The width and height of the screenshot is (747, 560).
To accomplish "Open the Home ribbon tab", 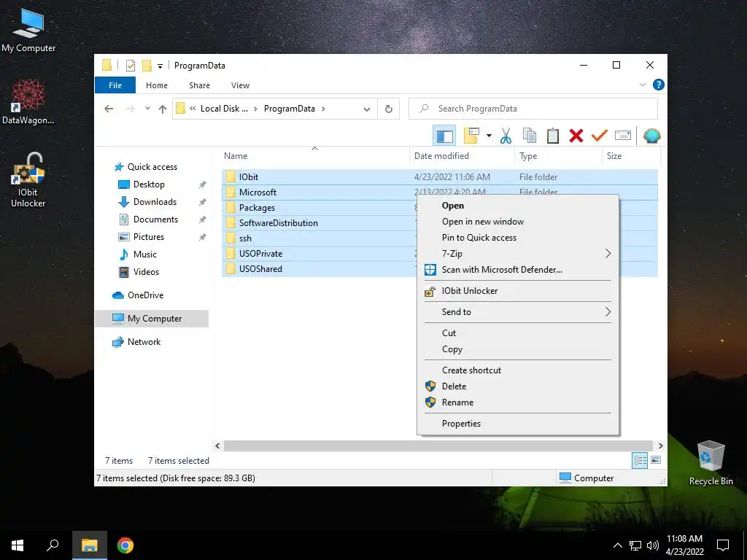I will pyautogui.click(x=157, y=85).
